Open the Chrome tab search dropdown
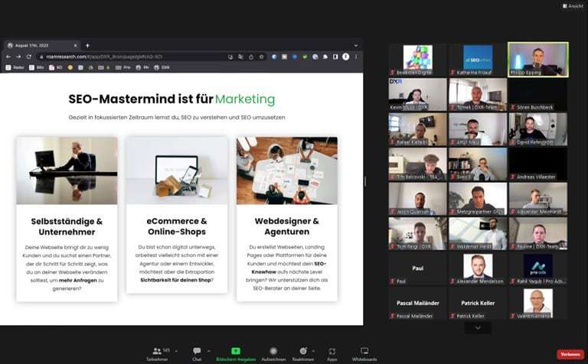The width and height of the screenshot is (588, 364). (355, 46)
